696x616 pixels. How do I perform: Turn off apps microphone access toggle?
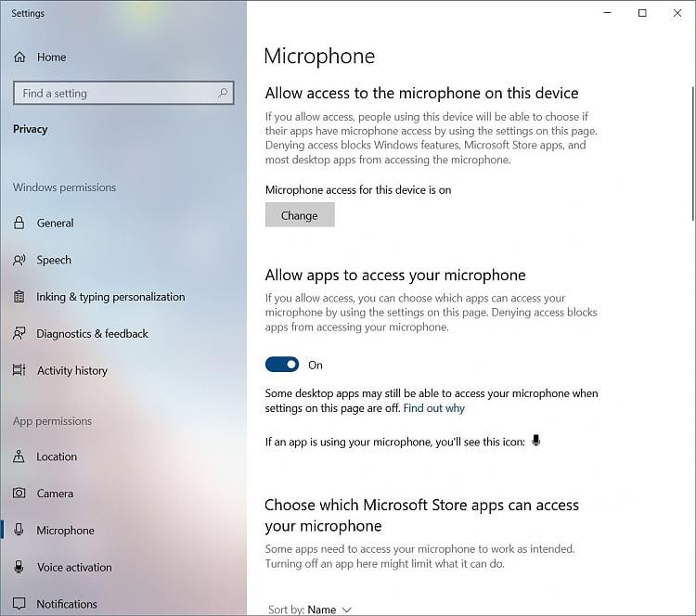282,365
